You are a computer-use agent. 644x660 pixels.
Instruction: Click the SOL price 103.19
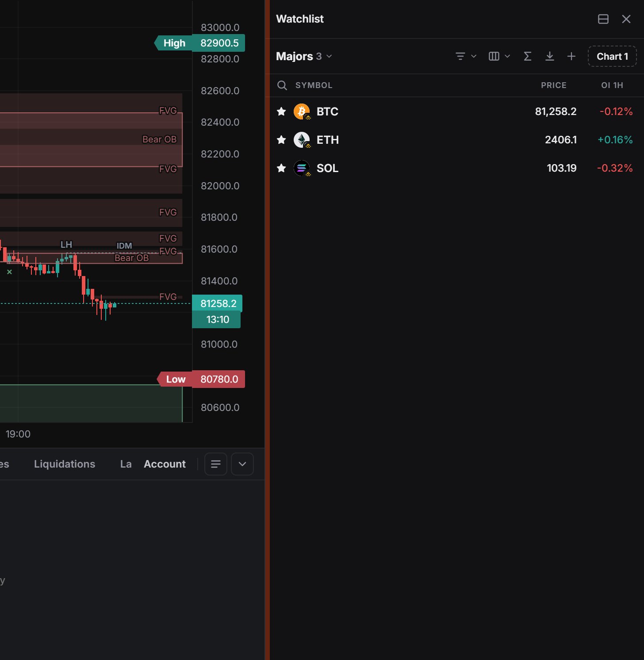pyautogui.click(x=562, y=168)
